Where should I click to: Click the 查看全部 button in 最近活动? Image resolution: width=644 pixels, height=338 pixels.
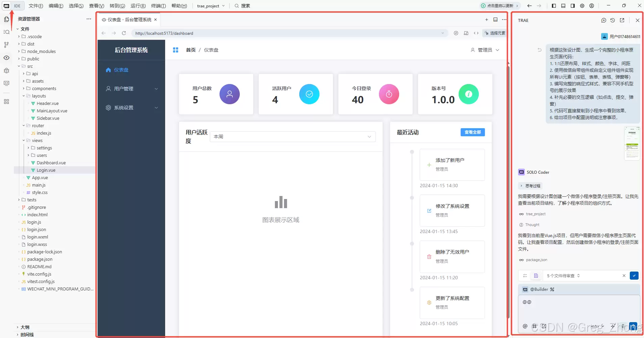472,132
